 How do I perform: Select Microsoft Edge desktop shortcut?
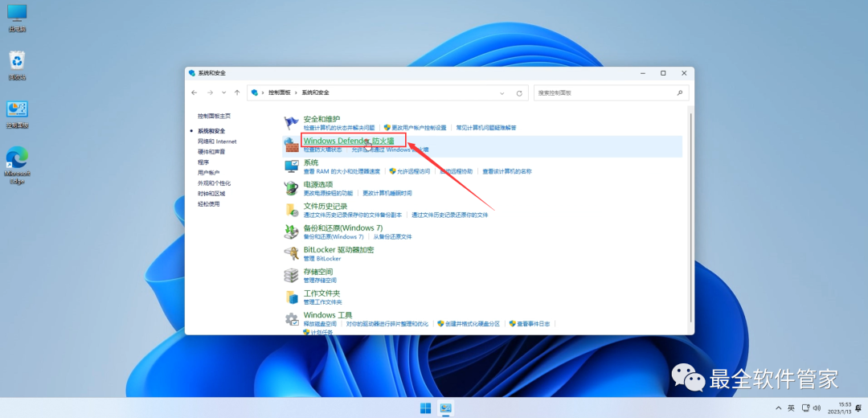coord(17,165)
